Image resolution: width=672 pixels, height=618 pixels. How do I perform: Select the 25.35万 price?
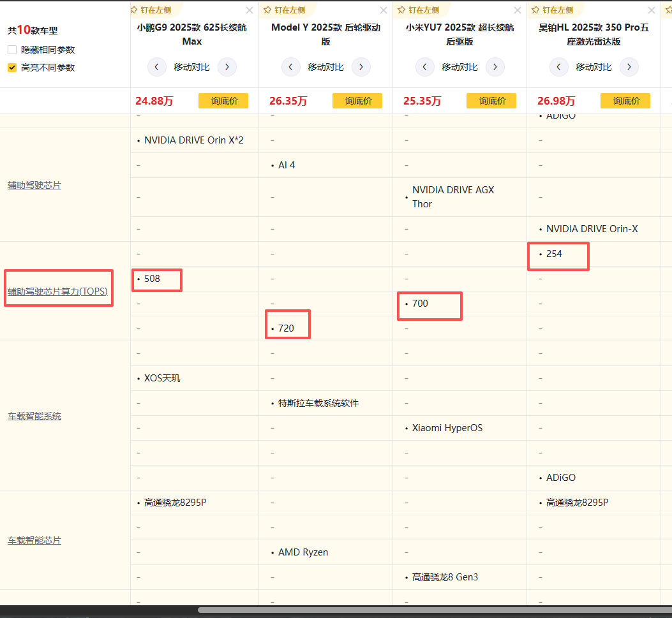click(x=422, y=101)
